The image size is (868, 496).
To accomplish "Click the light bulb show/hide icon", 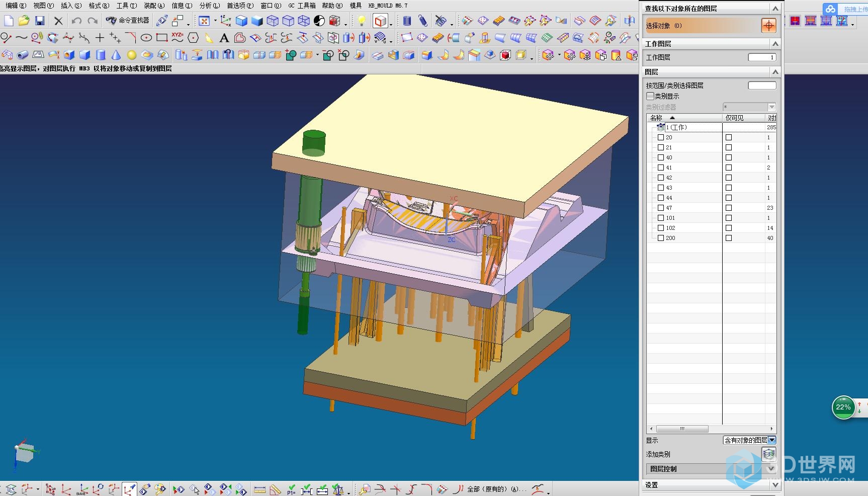I will 361,21.
